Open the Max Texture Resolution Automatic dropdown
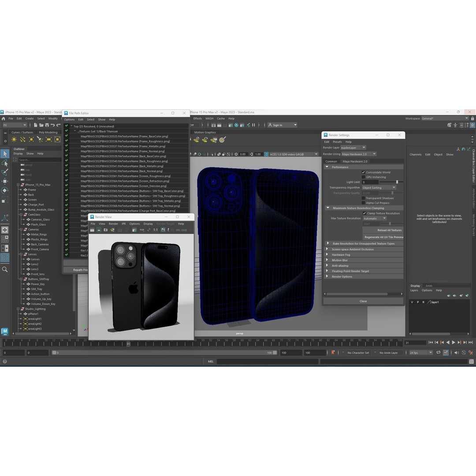Screen dimensions: 476x476 click(x=375, y=218)
